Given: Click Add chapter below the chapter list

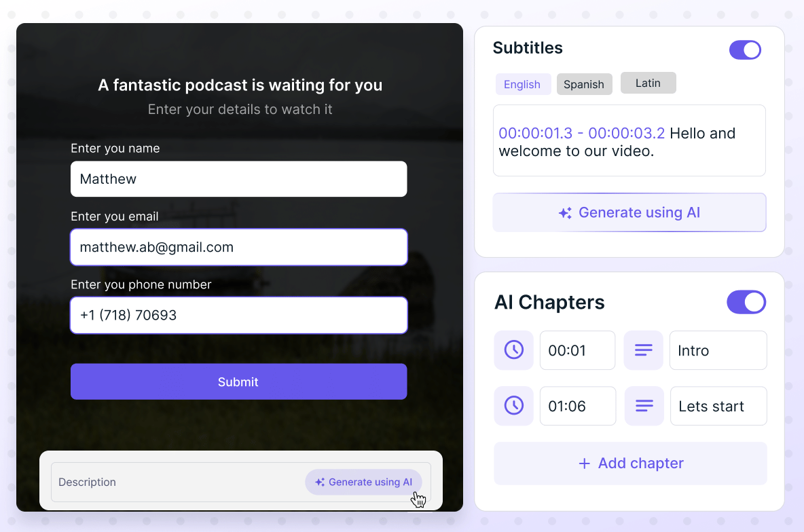Looking at the screenshot, I should tap(630, 463).
